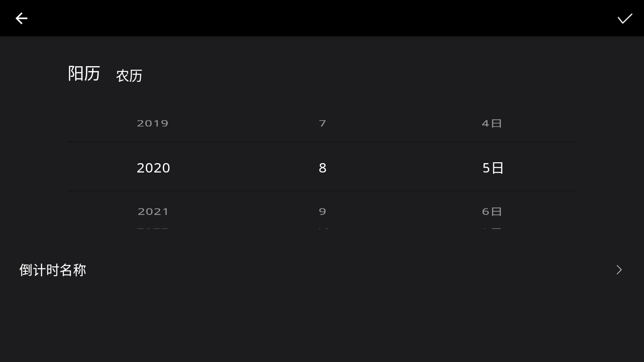Switch to 农历 lunar calendar tab
This screenshot has height=362, width=644.
coord(129,76)
